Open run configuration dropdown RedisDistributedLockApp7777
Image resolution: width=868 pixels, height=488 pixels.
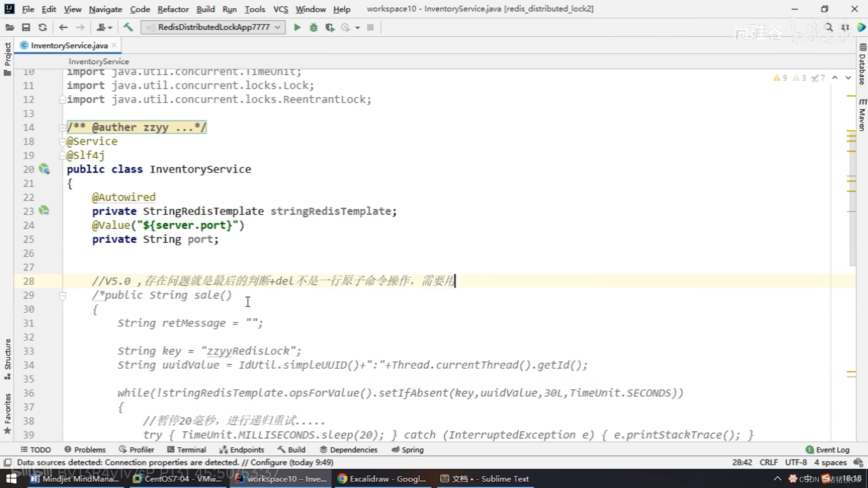coord(213,27)
